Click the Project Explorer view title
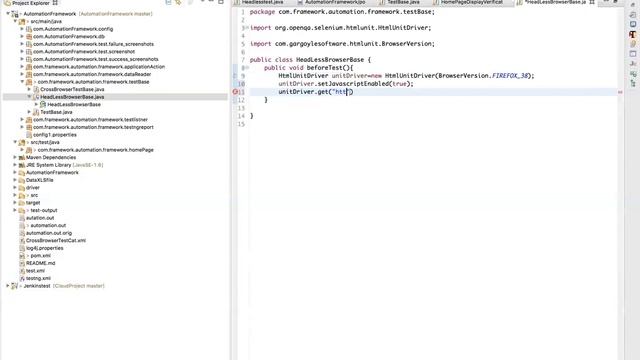This screenshot has width=640, height=360. click(x=31, y=3)
